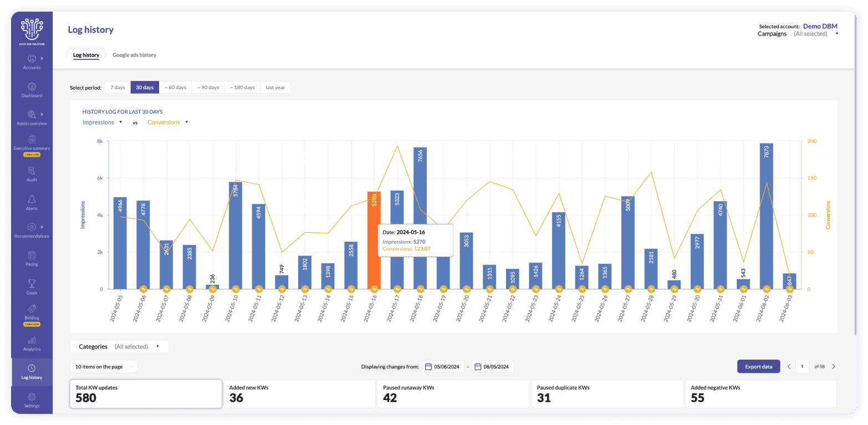
Task: Click the Bidding tag icon
Action: [x=32, y=309]
